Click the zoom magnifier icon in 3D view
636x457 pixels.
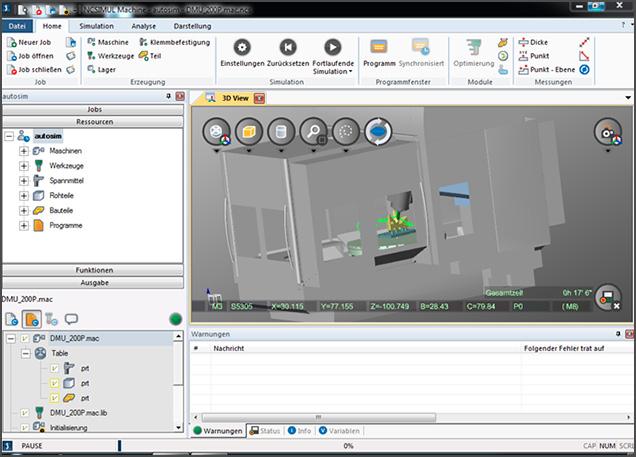tap(314, 132)
